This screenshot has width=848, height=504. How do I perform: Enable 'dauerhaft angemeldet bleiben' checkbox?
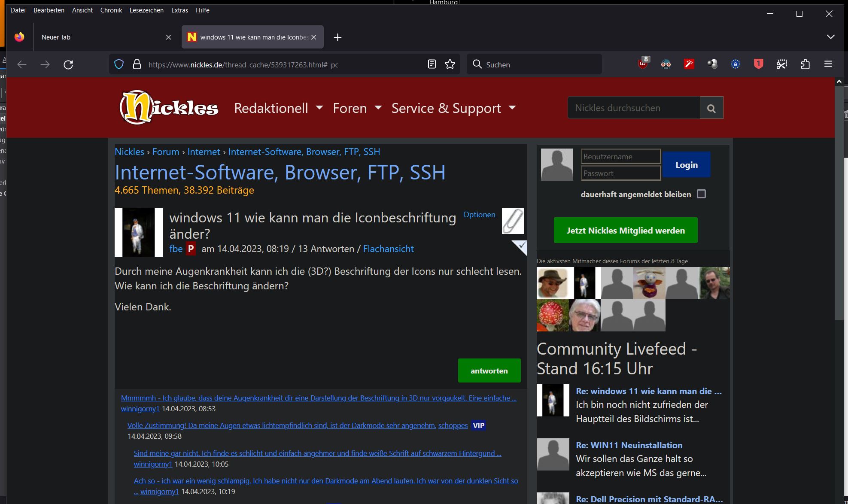point(701,194)
